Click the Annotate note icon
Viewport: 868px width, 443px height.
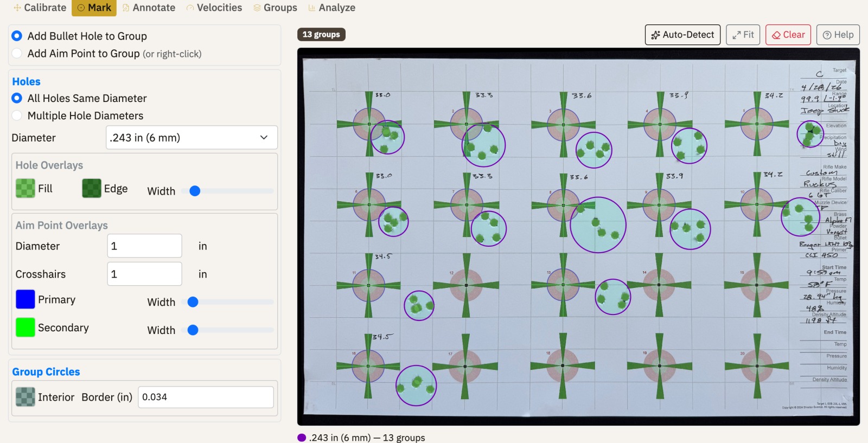click(x=126, y=8)
